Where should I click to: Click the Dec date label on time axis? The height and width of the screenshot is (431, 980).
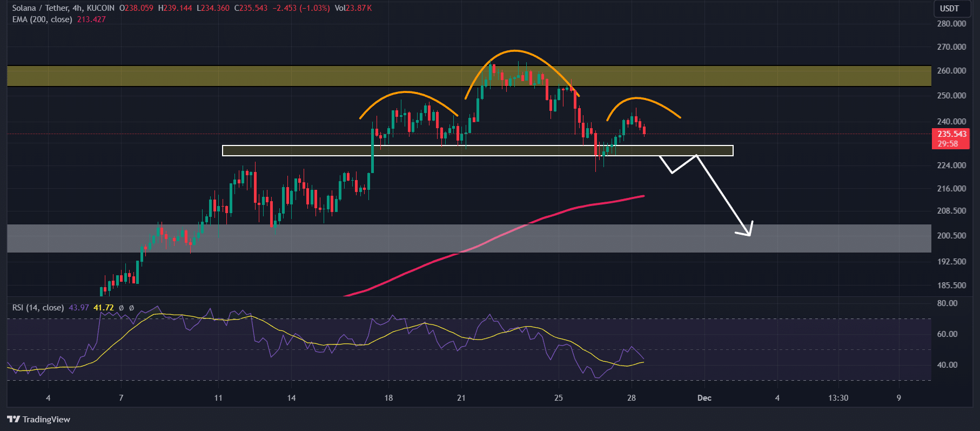pyautogui.click(x=704, y=398)
